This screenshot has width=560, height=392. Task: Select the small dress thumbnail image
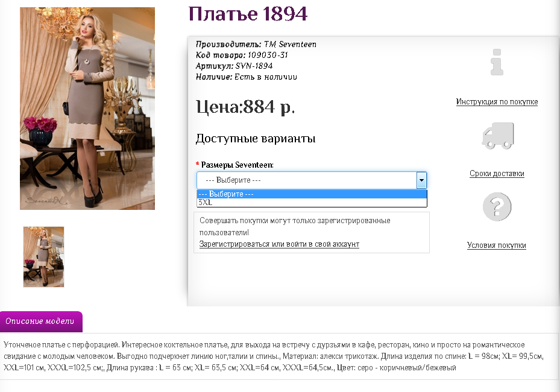(43, 256)
